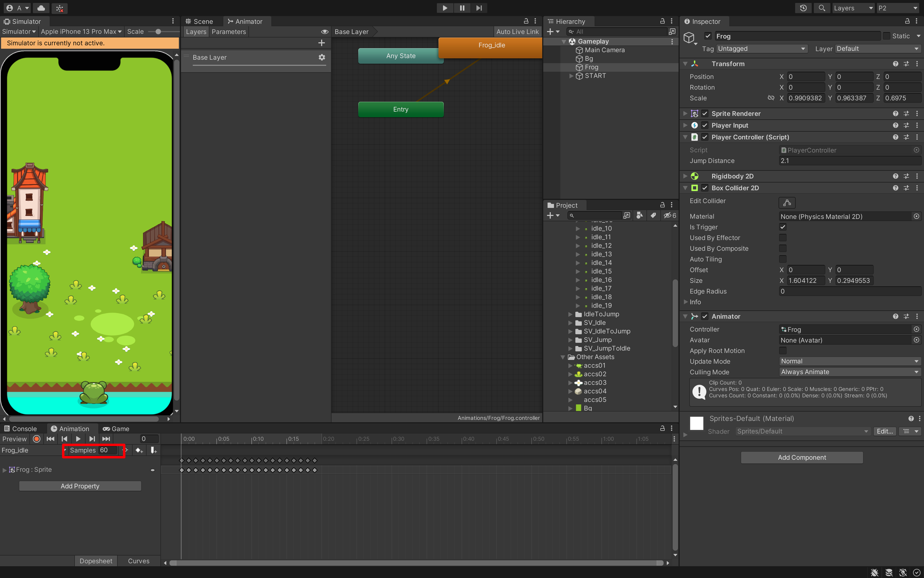This screenshot has width=924, height=578.
Task: Click the material shader Edit button
Action: tap(884, 431)
